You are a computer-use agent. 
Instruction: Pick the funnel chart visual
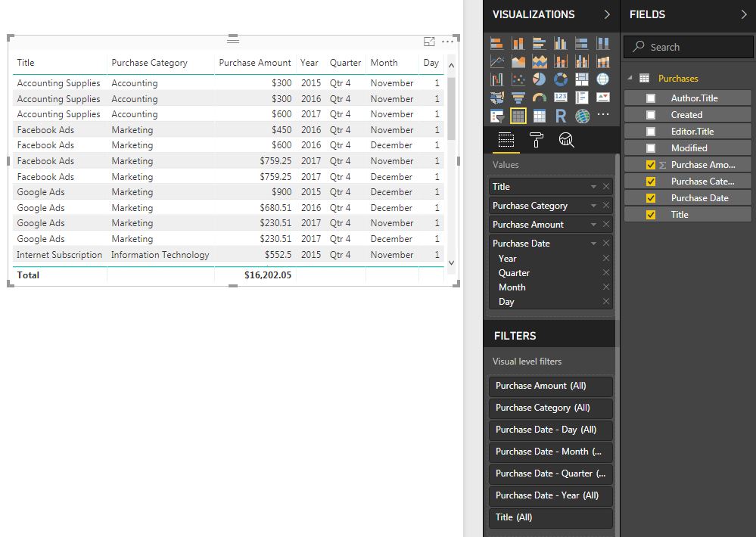518,98
